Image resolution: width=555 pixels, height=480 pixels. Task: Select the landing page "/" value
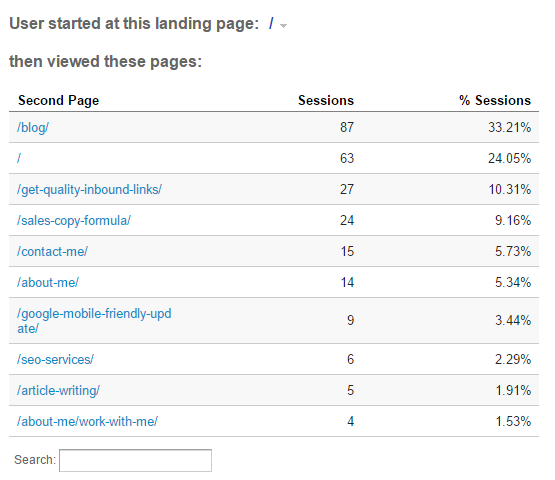click(x=271, y=24)
